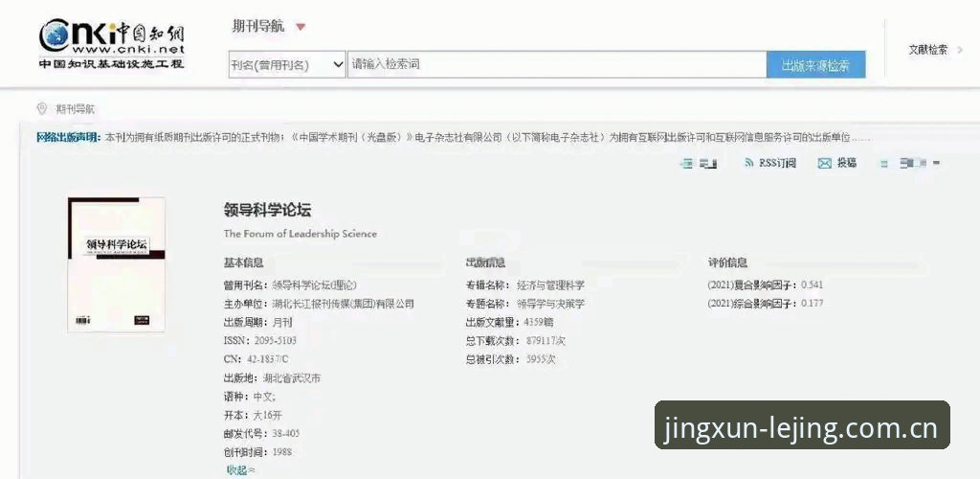Click the 专题名称 value 领导学与决策学

[x=550, y=304]
